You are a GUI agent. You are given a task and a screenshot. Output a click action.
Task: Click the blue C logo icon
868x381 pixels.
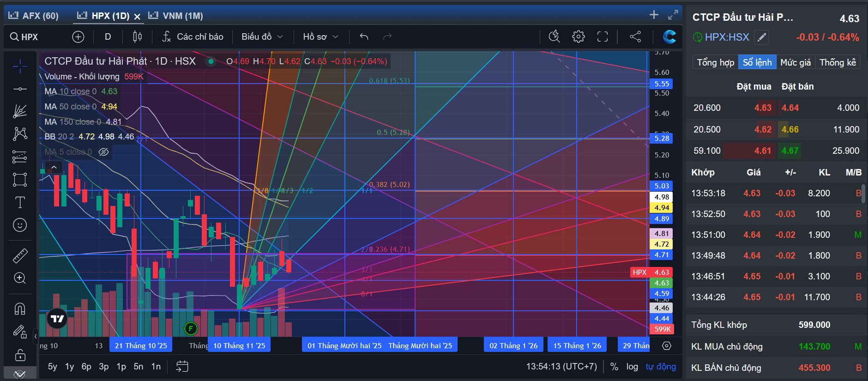click(x=669, y=36)
